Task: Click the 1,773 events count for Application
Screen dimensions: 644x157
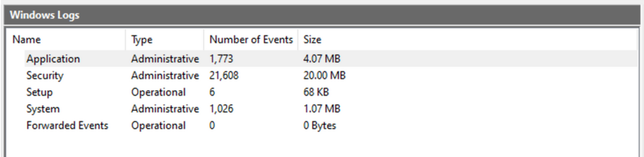Action: tap(221, 59)
